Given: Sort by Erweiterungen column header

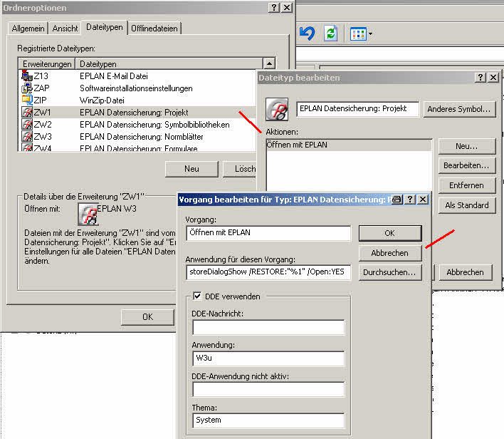Looking at the screenshot, I should tap(47, 63).
